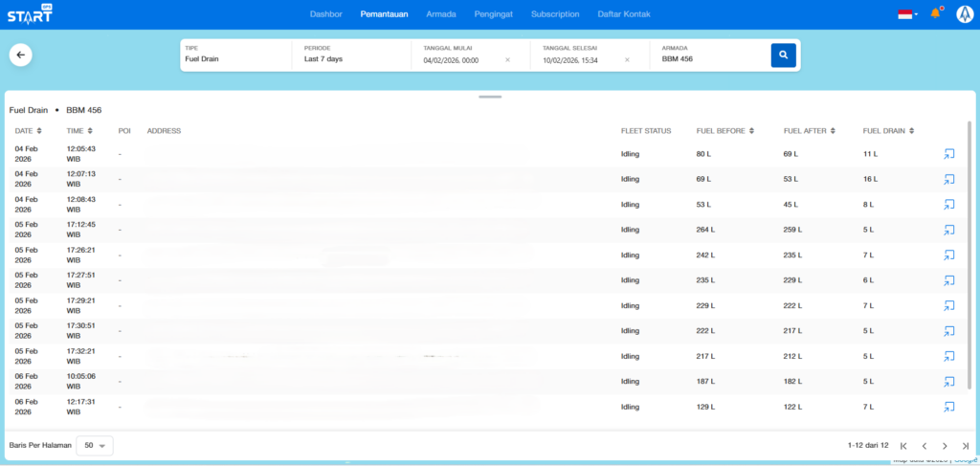Click the Armada BBM 456 field
Screen dimensions: 980x466
pyautogui.click(x=708, y=55)
